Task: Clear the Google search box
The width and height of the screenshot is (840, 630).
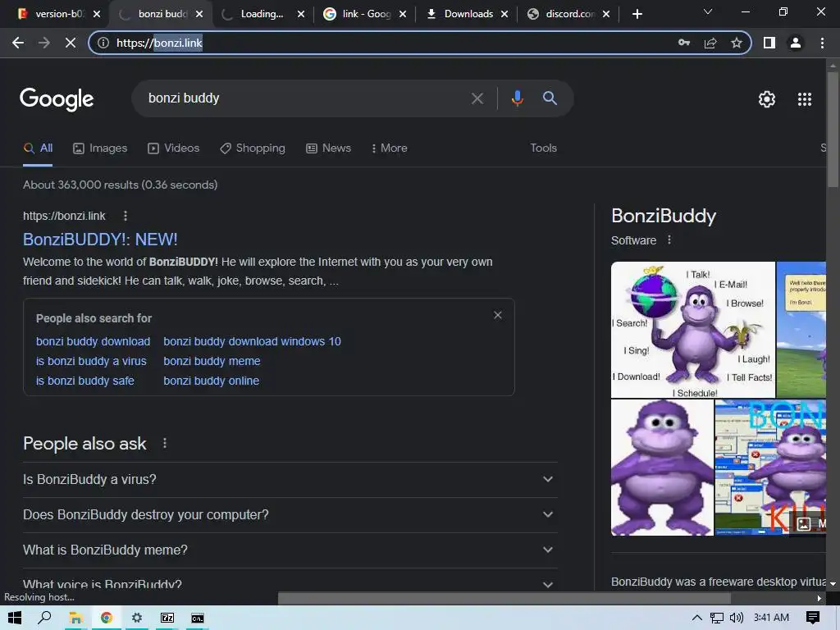Action: click(477, 98)
